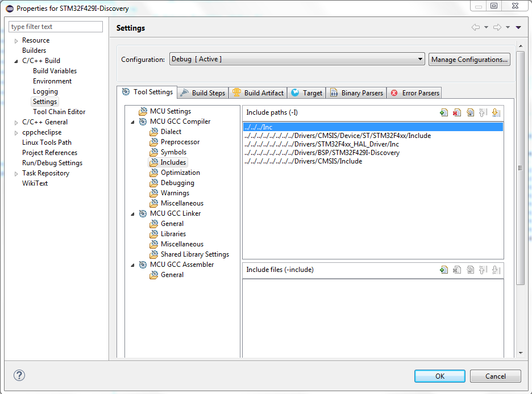This screenshot has height=394, width=532.
Task: Select the Tool Chain Editor item
Action: [x=59, y=112]
